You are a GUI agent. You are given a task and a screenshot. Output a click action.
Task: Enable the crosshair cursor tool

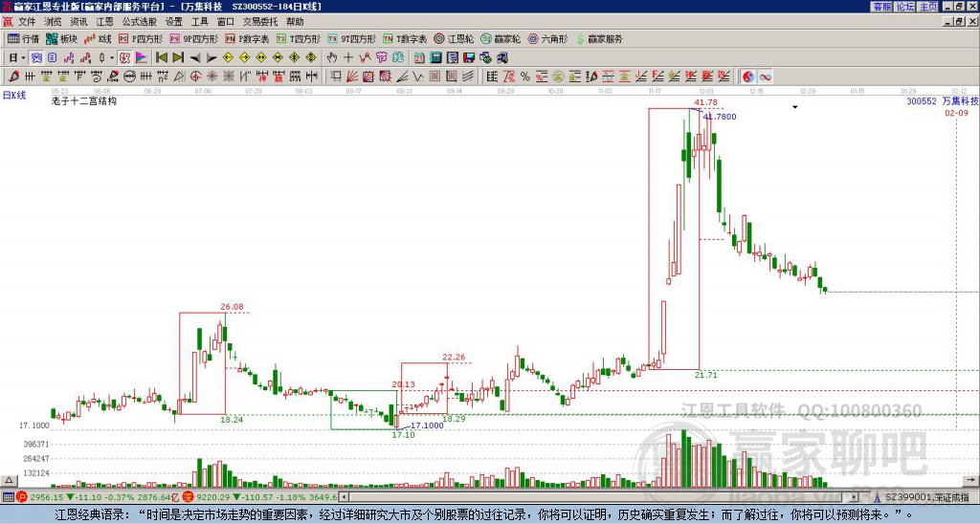pos(348,57)
